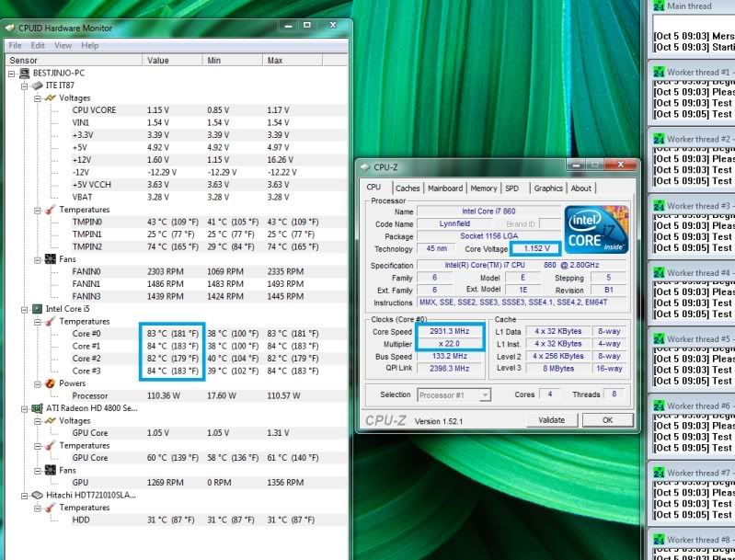Switch to the Mainboard tab in CPU-Z
This screenshot has width=735, height=560.
[445, 189]
